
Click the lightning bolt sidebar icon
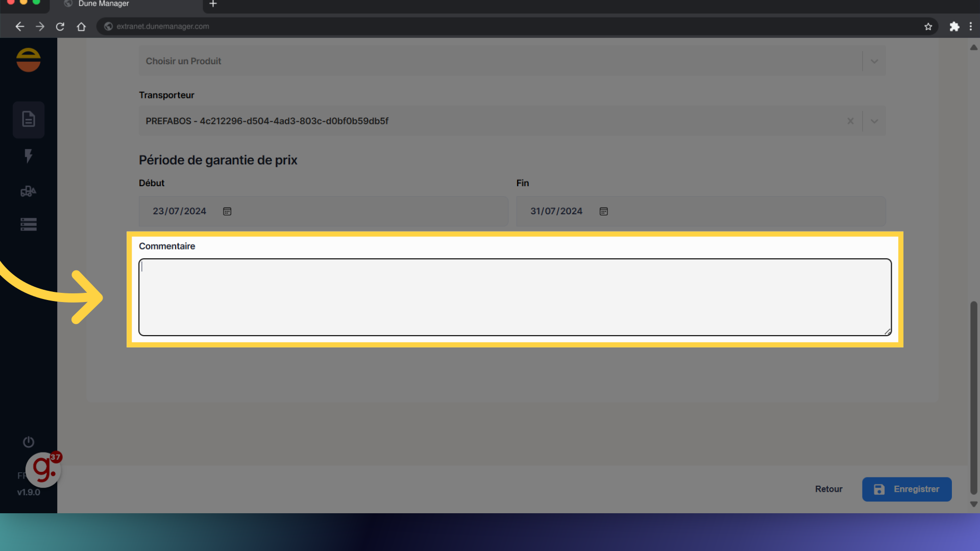29,156
